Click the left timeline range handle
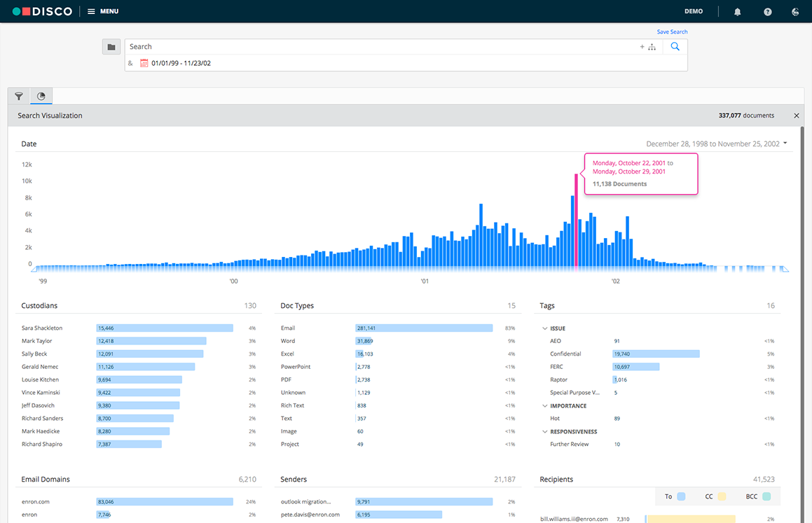 pyautogui.click(x=34, y=269)
